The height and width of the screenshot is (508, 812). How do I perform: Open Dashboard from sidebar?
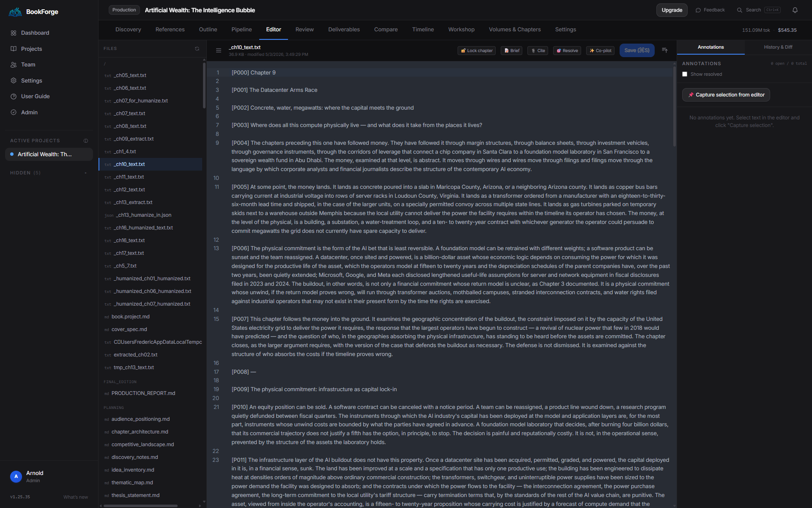coord(35,33)
